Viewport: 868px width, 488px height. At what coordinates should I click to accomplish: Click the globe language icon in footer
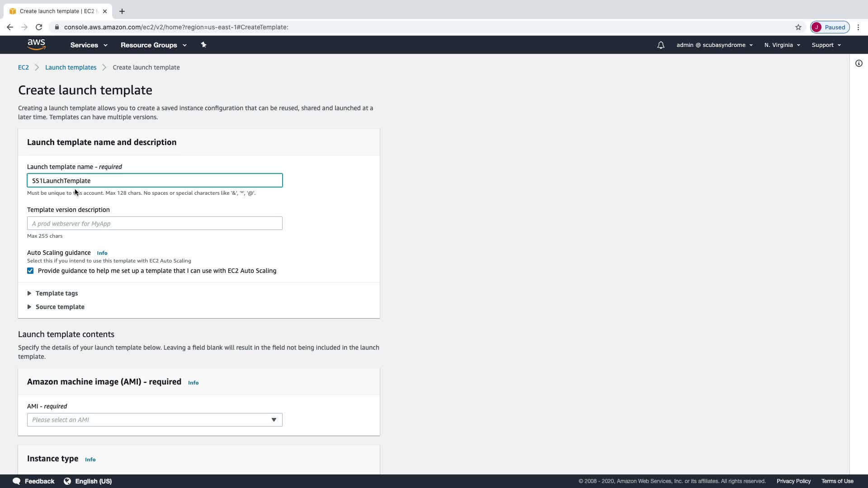coord(67,481)
